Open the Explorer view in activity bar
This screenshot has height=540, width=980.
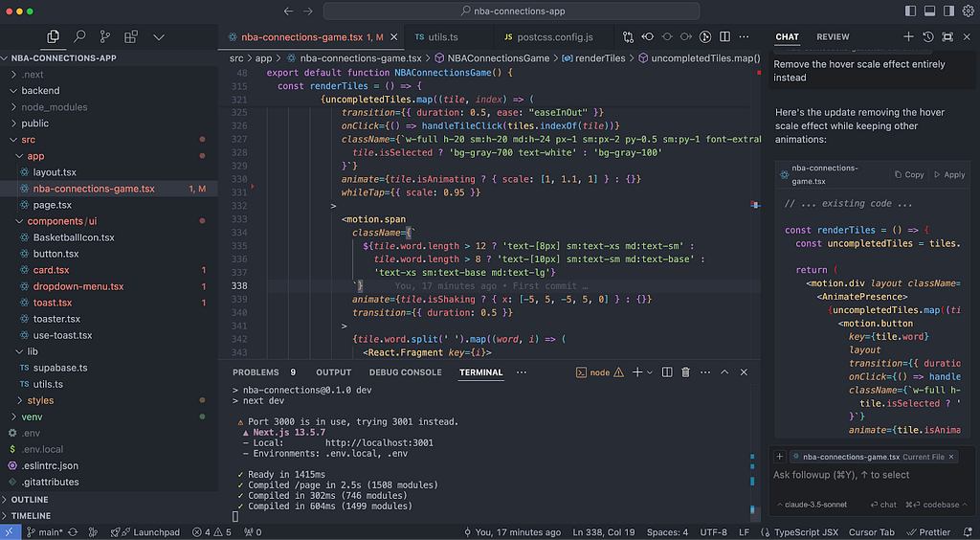click(x=54, y=37)
